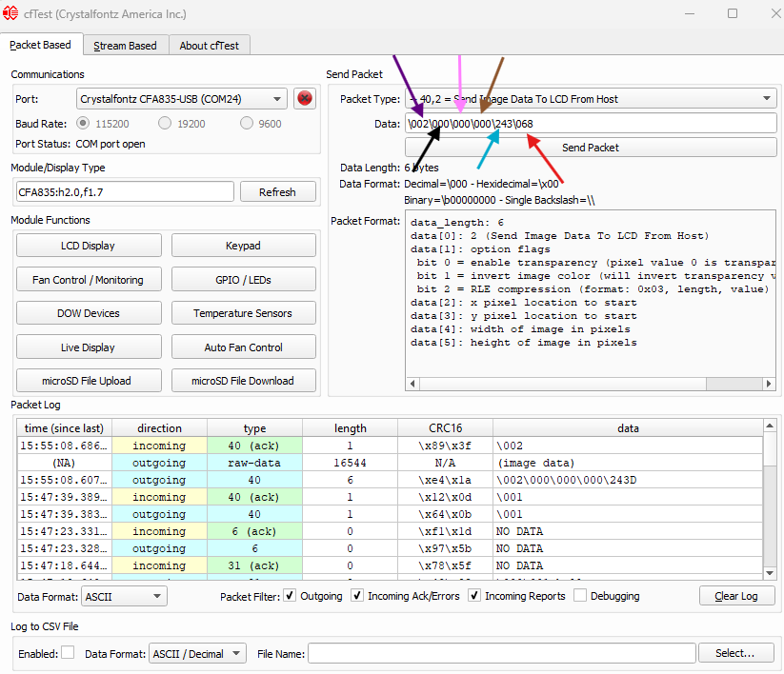Open the About cfTest tab

pos(210,46)
